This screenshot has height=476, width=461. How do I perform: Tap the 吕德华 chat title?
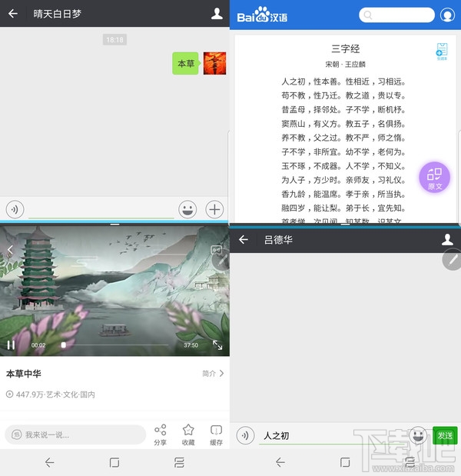pyautogui.click(x=278, y=240)
